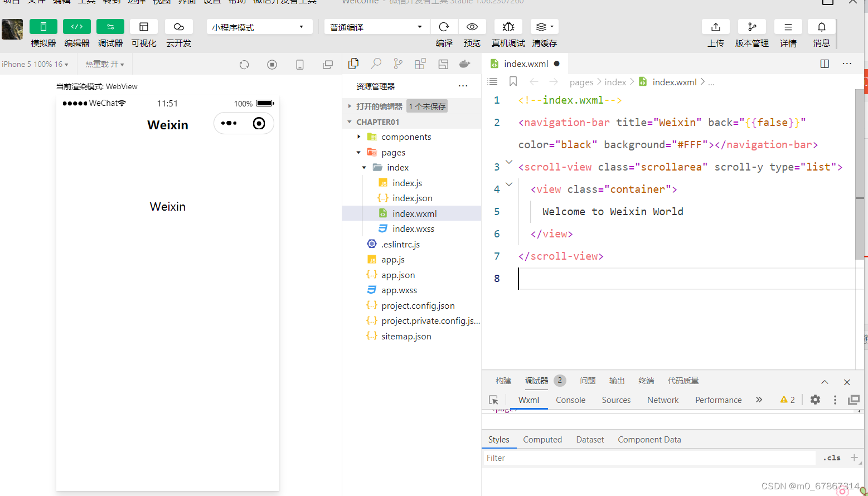Click the bookmark icon in breadcrumb bar
The image size is (868, 496).
pos(513,82)
